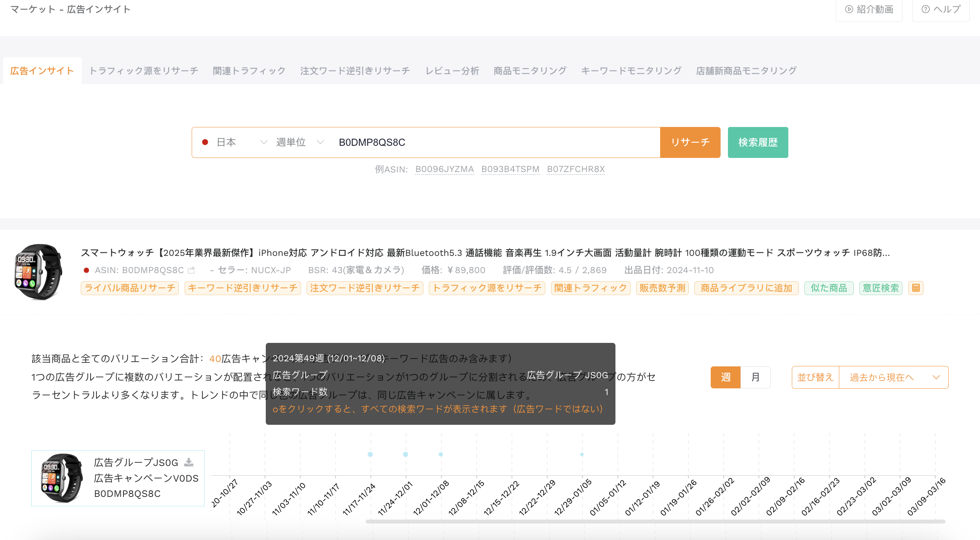
Task: Click the ヘルプ question mark icon
Action: (x=925, y=9)
